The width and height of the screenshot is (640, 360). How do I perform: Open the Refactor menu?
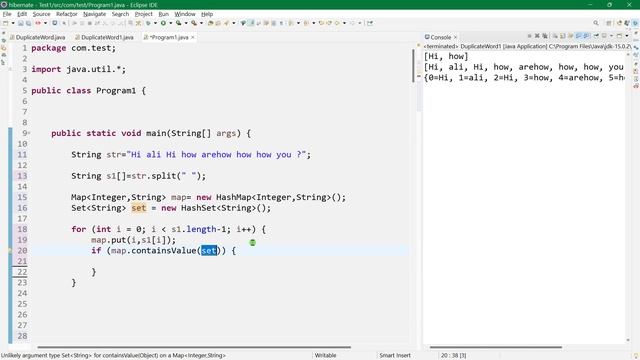[67, 14]
